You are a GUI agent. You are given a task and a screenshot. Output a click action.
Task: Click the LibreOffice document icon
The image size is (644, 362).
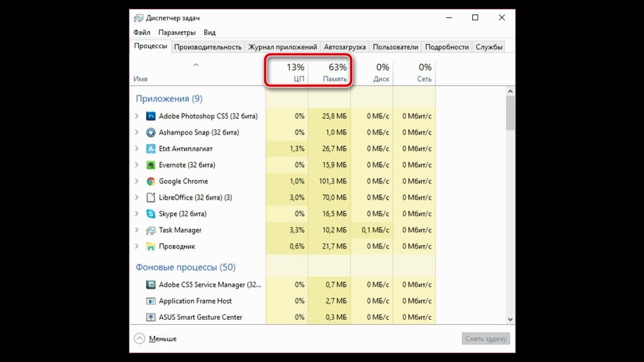point(150,198)
